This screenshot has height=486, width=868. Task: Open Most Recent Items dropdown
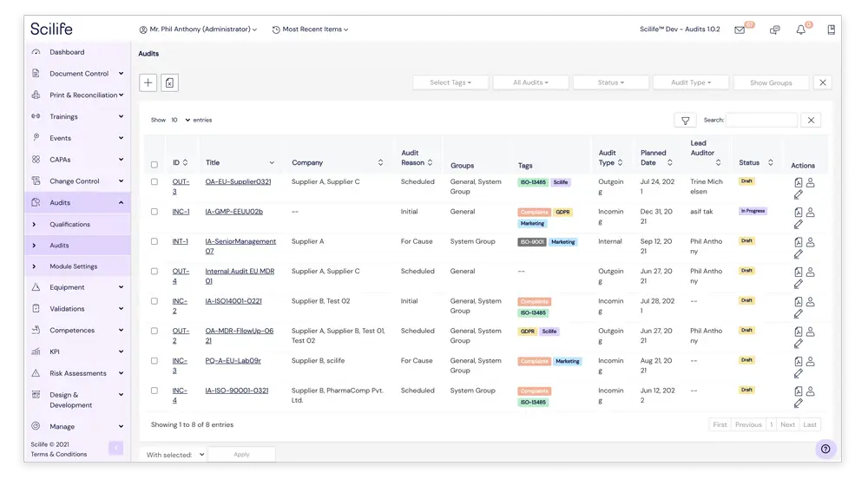[x=310, y=30]
